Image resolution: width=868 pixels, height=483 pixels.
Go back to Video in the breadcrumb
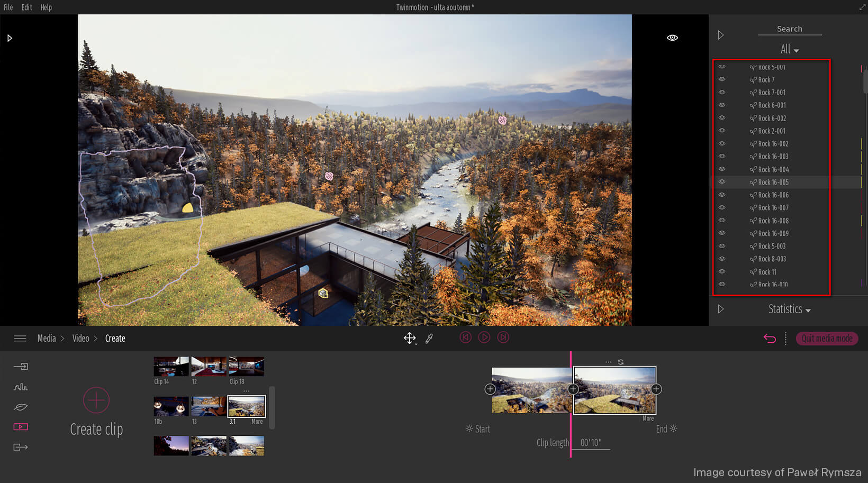click(x=80, y=338)
